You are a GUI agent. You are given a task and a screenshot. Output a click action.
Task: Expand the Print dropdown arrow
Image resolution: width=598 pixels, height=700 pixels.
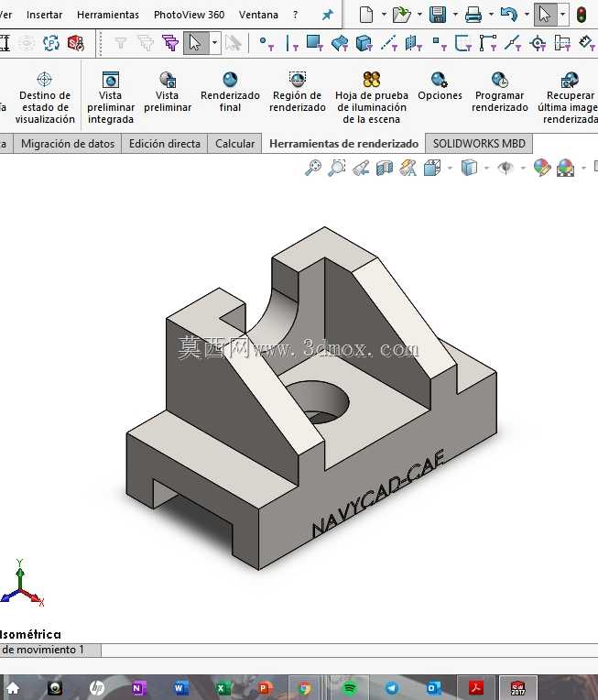(491, 15)
